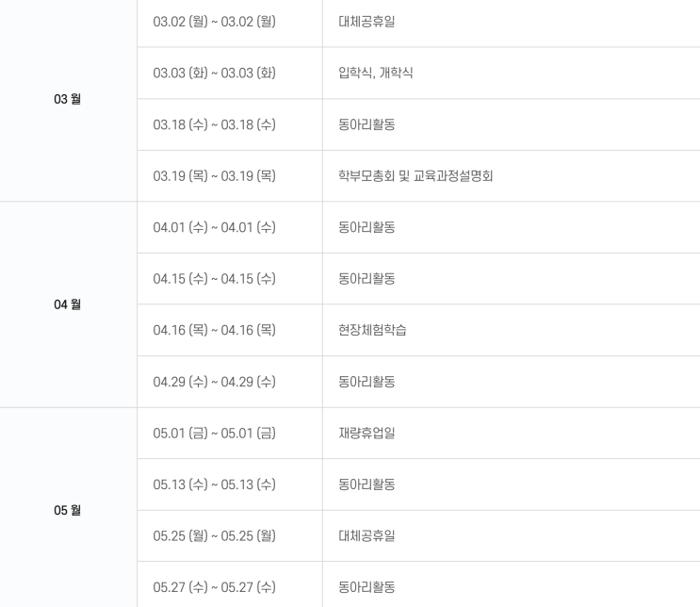
Task: Select the 03.02 (월) ~ 03.02 (월) date
Action: pyautogui.click(x=214, y=22)
